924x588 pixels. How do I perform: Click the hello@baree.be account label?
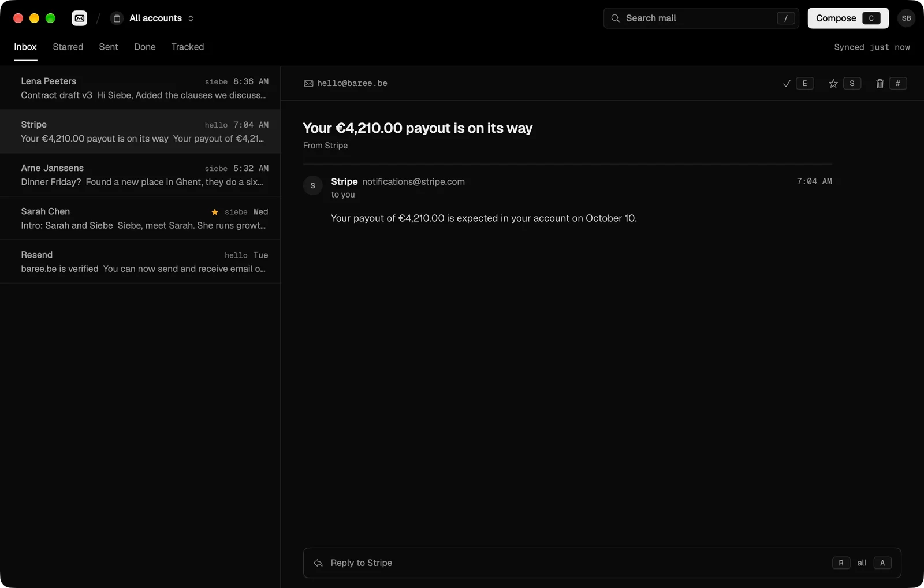coord(352,84)
